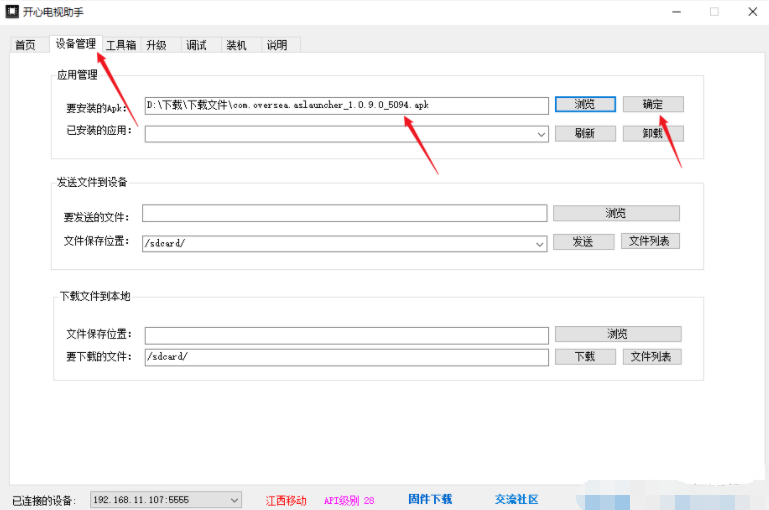Click the download 文件保存位置 input field
This screenshot has width=769, height=510.
[x=346, y=335]
